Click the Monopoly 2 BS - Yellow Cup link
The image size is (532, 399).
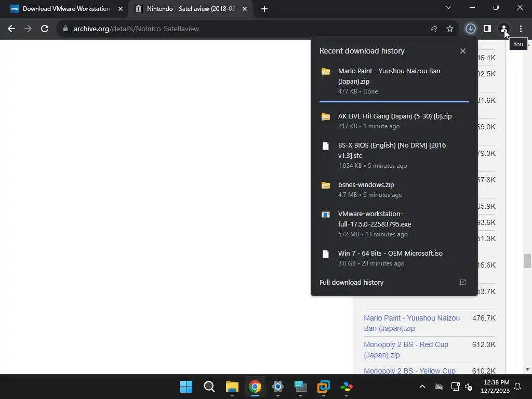pyautogui.click(x=409, y=370)
